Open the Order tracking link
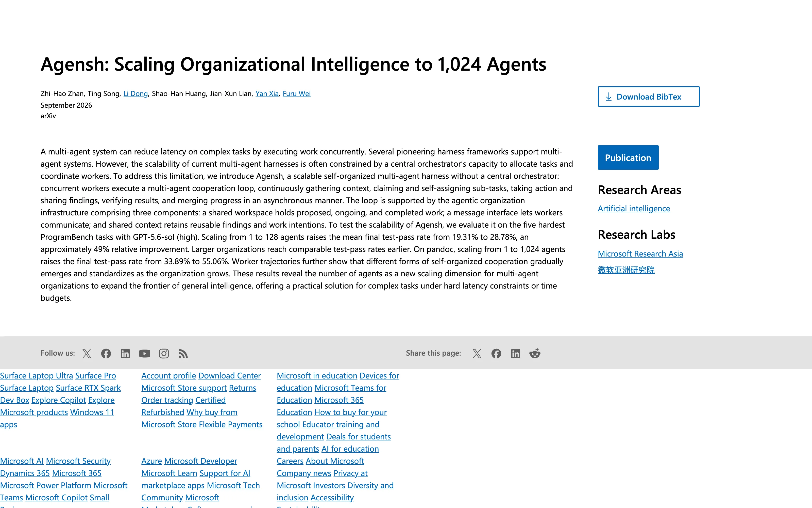This screenshot has height=508, width=812. (x=167, y=400)
